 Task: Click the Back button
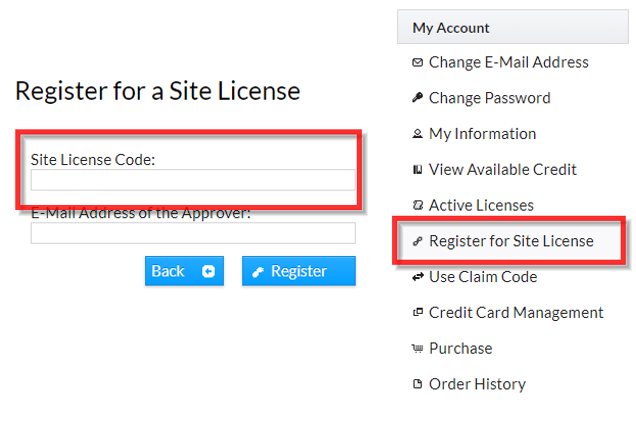click(x=184, y=271)
